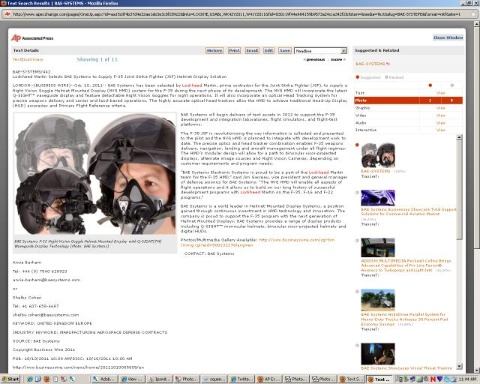Switch to the Text Summary tab

(28, 59)
